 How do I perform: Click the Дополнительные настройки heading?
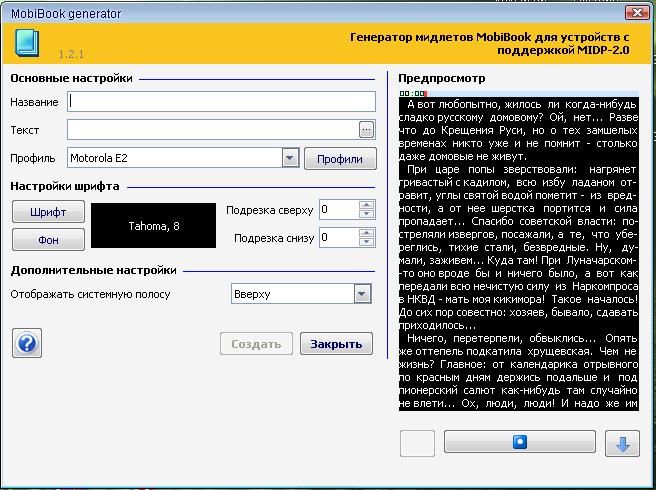tap(94, 270)
